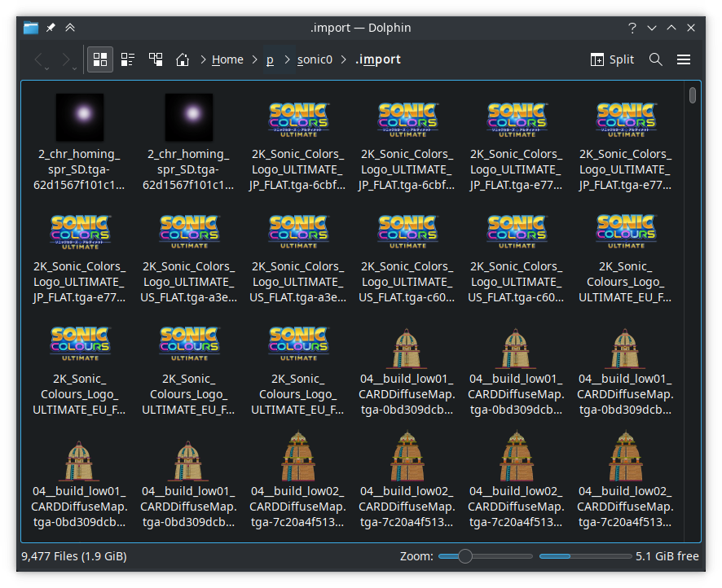
Task: Adjust the icon Zoom slider
Action: click(486, 556)
